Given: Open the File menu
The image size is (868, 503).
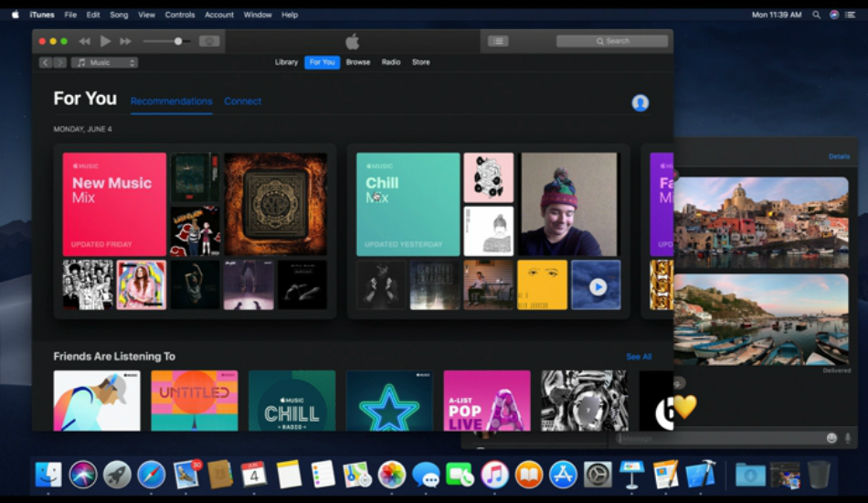Looking at the screenshot, I should [x=70, y=15].
